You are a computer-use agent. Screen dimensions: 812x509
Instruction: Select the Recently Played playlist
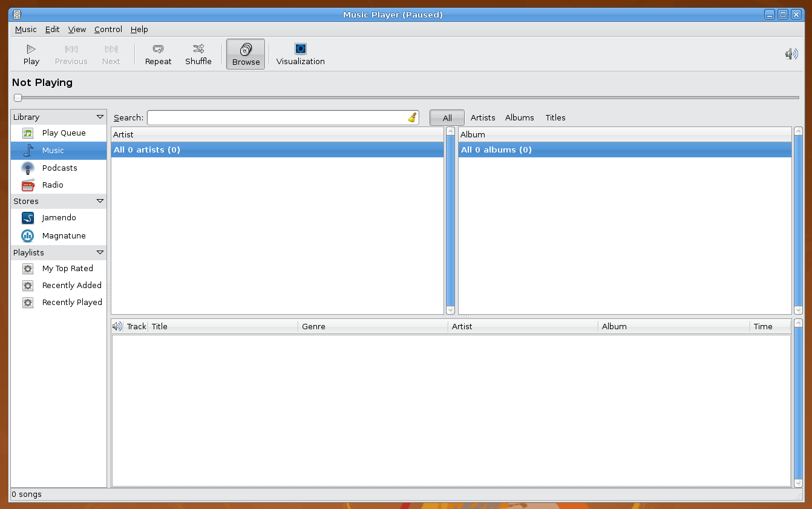click(x=72, y=302)
